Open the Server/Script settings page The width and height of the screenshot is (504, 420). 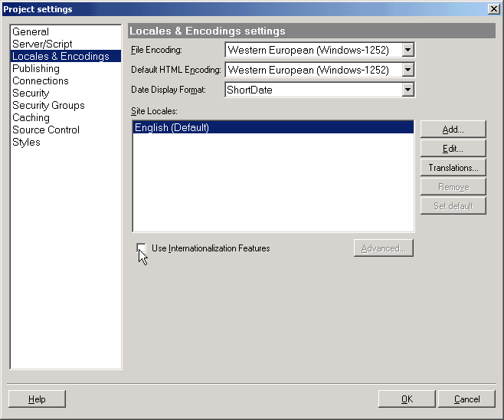point(42,44)
